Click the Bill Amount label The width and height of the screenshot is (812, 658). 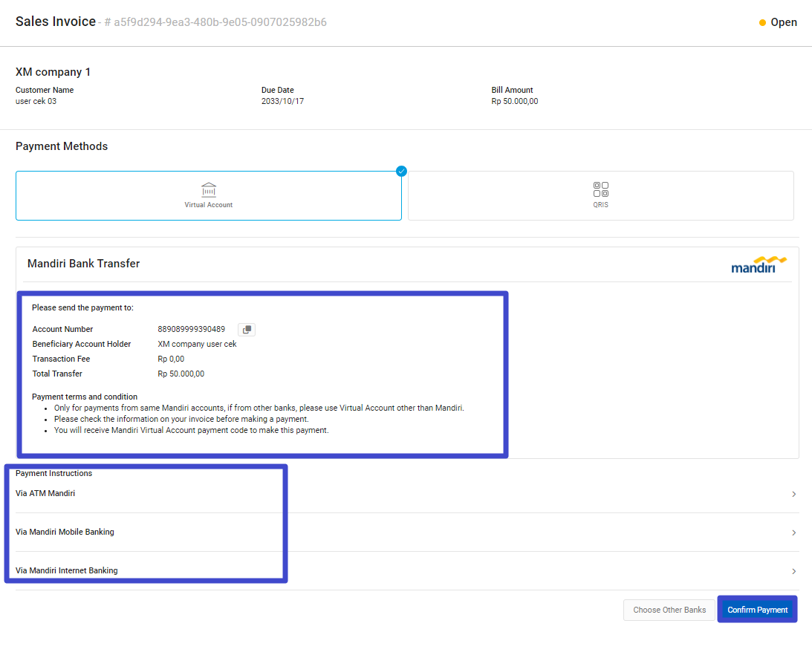(x=512, y=90)
